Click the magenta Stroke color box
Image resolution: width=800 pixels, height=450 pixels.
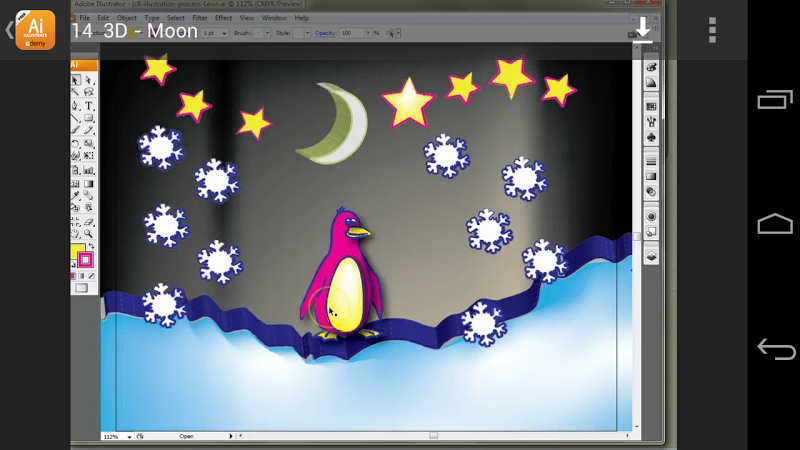click(x=85, y=260)
